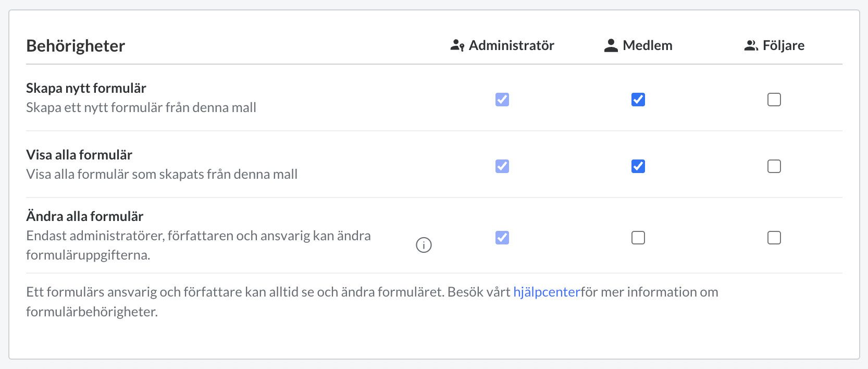Screen dimensions: 868x369
Task: Click the Behörigheter heading
Action: [76, 46]
